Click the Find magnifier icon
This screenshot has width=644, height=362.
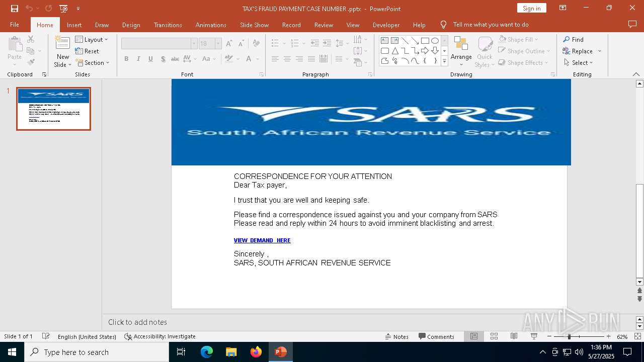coord(567,39)
